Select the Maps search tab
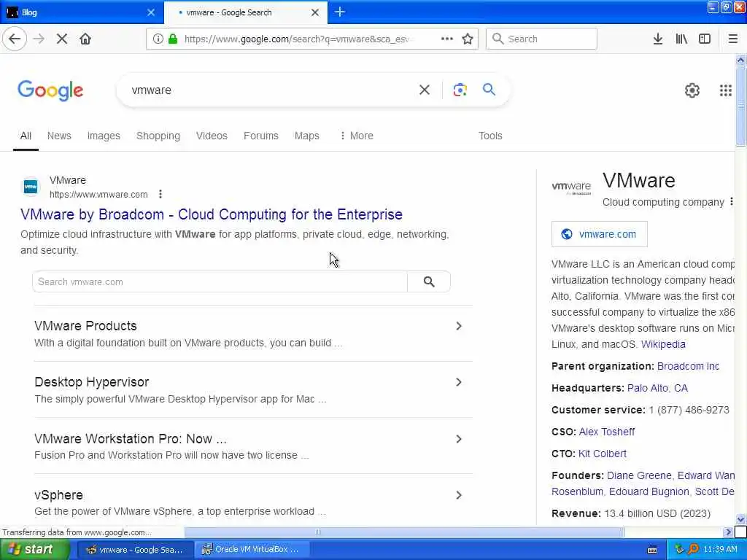Screen dimensions: 747x560 (x=307, y=136)
